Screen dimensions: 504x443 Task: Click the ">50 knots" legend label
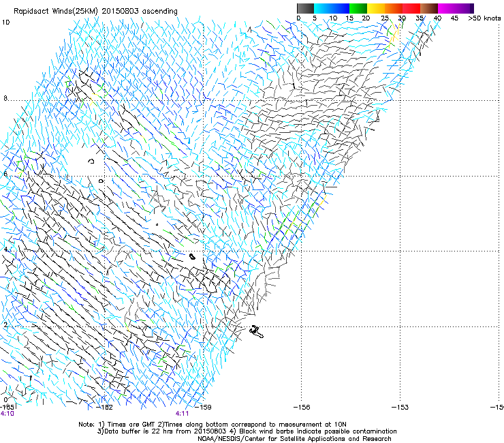tap(484, 18)
